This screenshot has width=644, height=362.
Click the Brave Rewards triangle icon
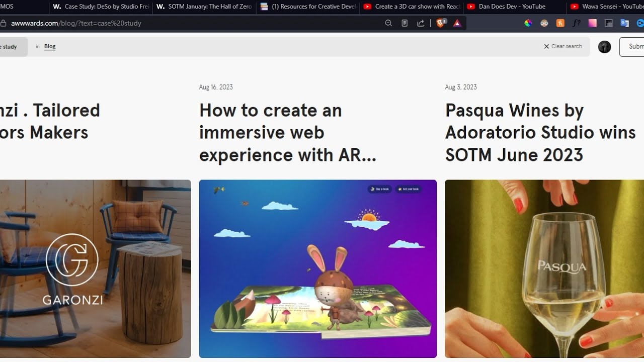click(x=457, y=23)
